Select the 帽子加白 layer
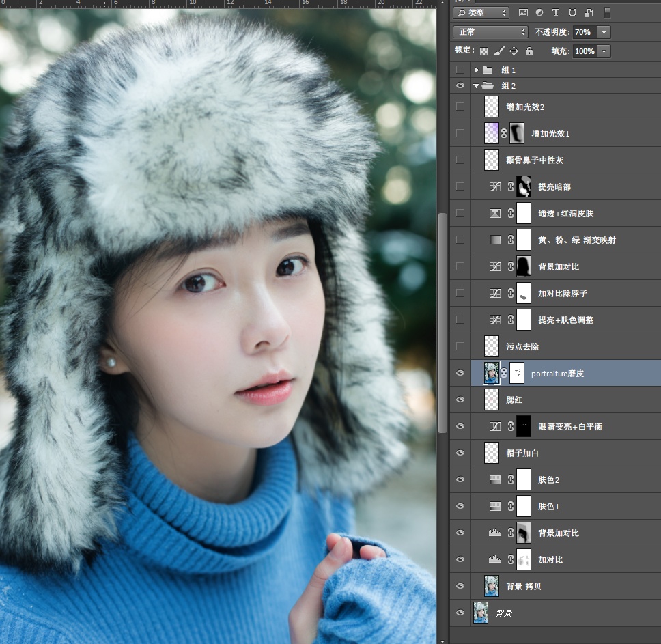Viewport: 661px width, 644px height. pyautogui.click(x=565, y=453)
